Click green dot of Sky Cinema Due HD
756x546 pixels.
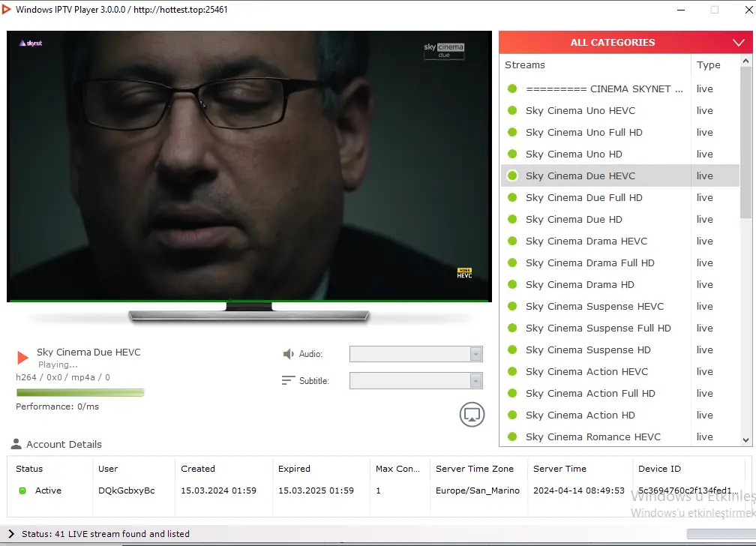tap(512, 219)
